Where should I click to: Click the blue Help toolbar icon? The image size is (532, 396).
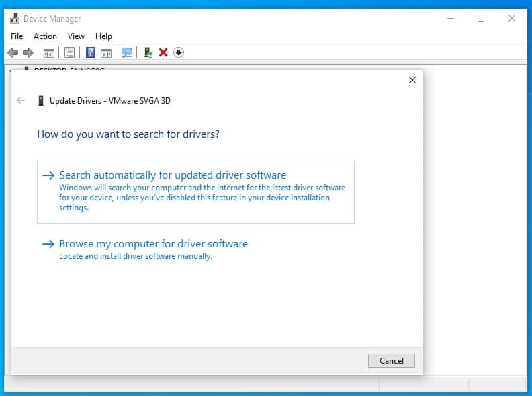[90, 52]
